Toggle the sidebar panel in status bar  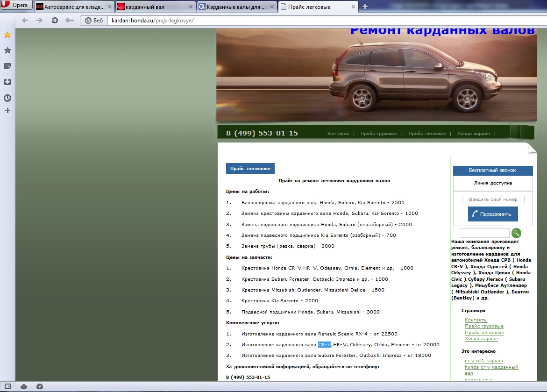(x=7, y=386)
